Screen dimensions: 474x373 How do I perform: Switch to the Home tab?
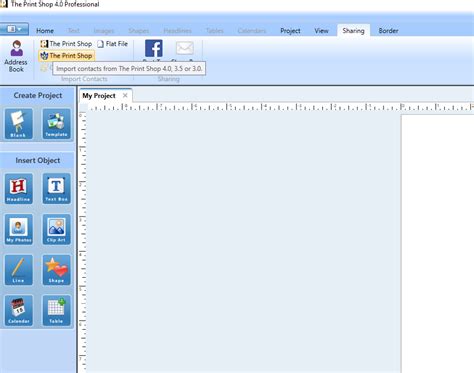pyautogui.click(x=45, y=31)
